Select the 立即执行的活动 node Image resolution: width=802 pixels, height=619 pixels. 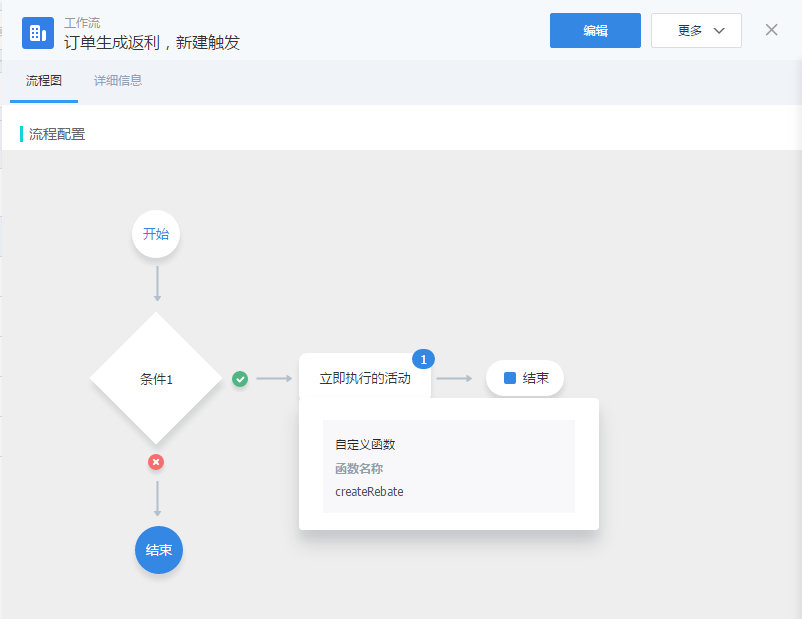pos(365,379)
